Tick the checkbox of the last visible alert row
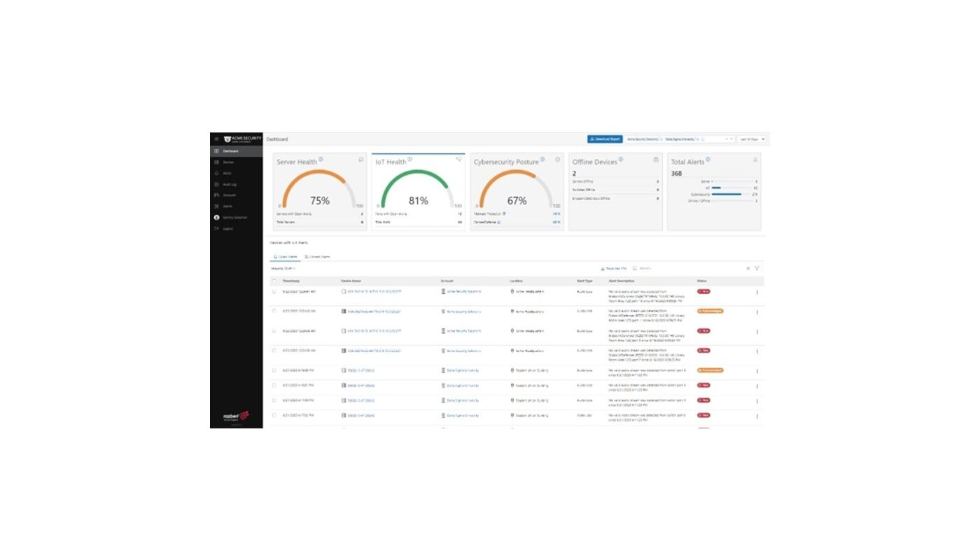This screenshot has width=980, height=560. coord(274,415)
